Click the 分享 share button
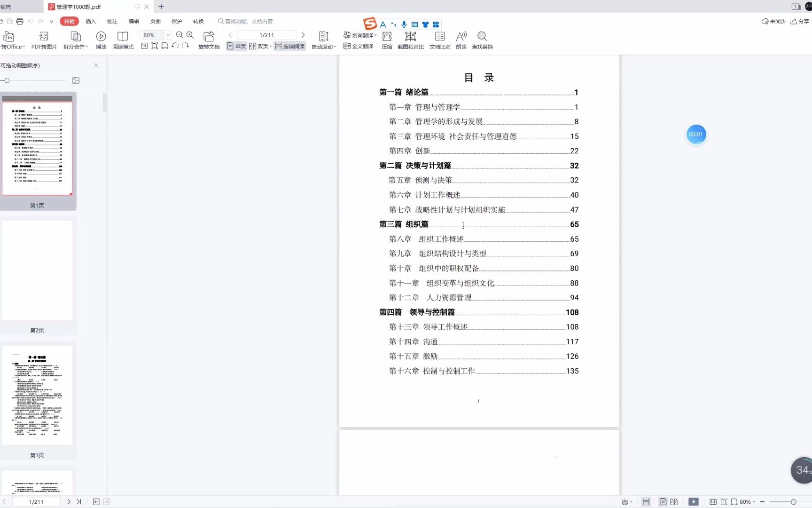The width and height of the screenshot is (812, 508). tap(800, 21)
